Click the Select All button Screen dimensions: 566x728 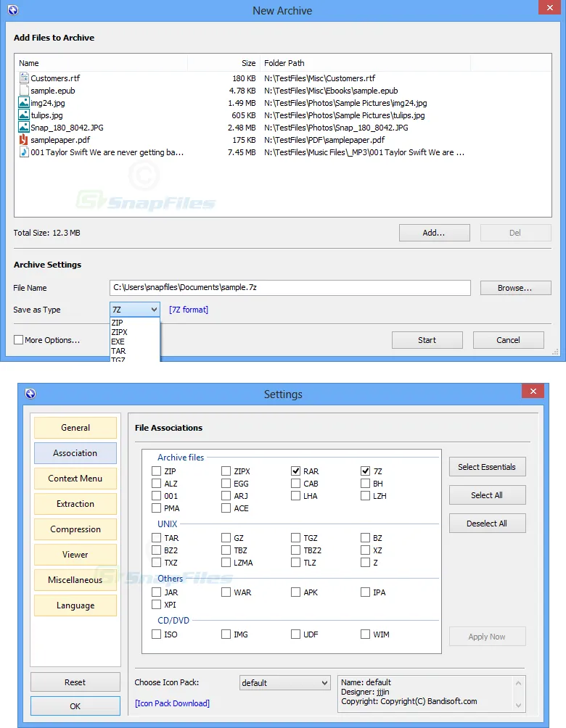tap(487, 495)
